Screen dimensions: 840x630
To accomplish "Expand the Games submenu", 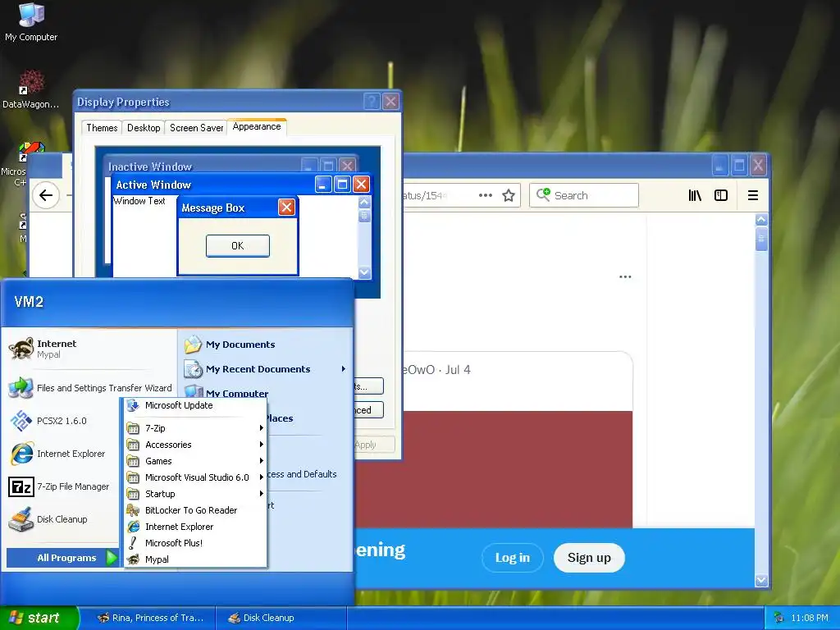I will click(195, 461).
